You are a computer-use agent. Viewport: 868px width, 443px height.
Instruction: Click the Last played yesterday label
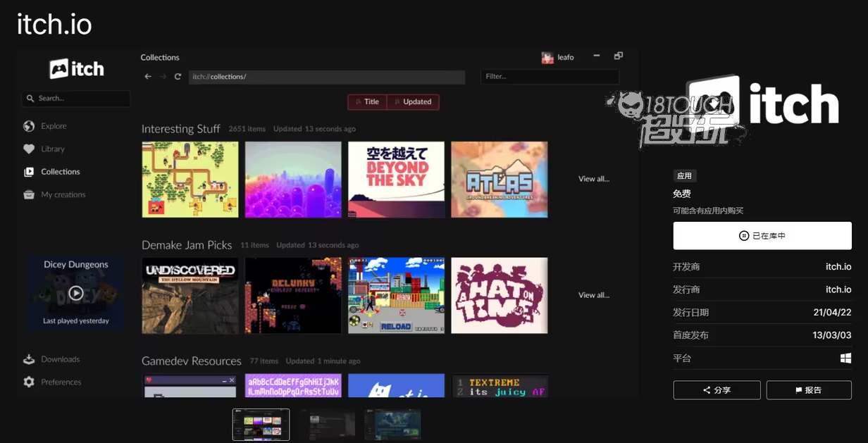click(x=76, y=321)
